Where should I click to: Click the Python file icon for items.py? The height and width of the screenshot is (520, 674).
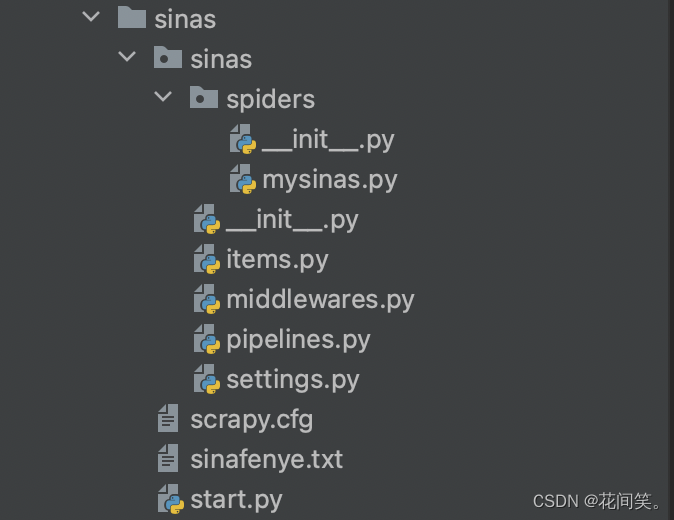(x=207, y=259)
